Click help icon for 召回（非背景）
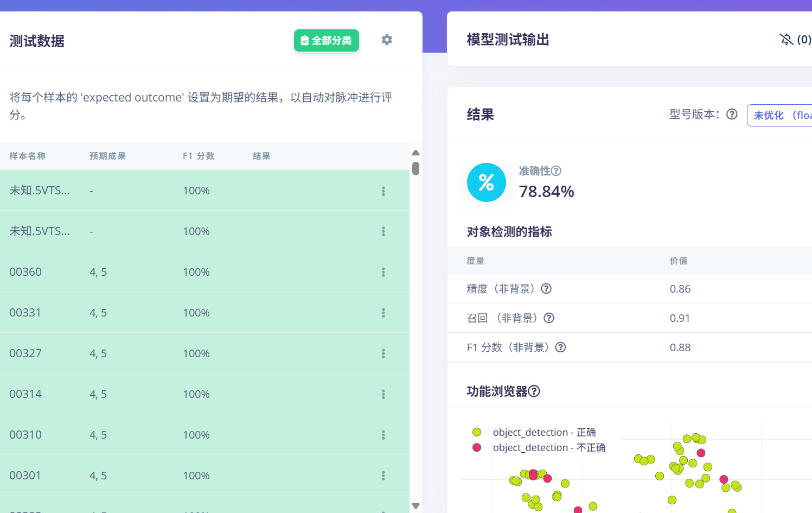Viewport: 812px width, 513px height. 549,318
